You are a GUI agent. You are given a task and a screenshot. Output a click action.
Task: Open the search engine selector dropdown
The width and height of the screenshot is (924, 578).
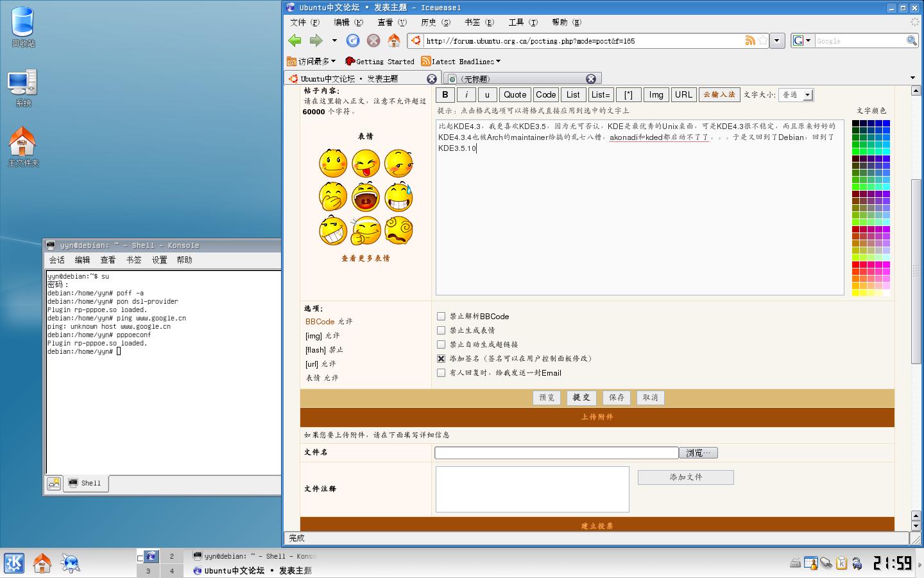(x=802, y=40)
